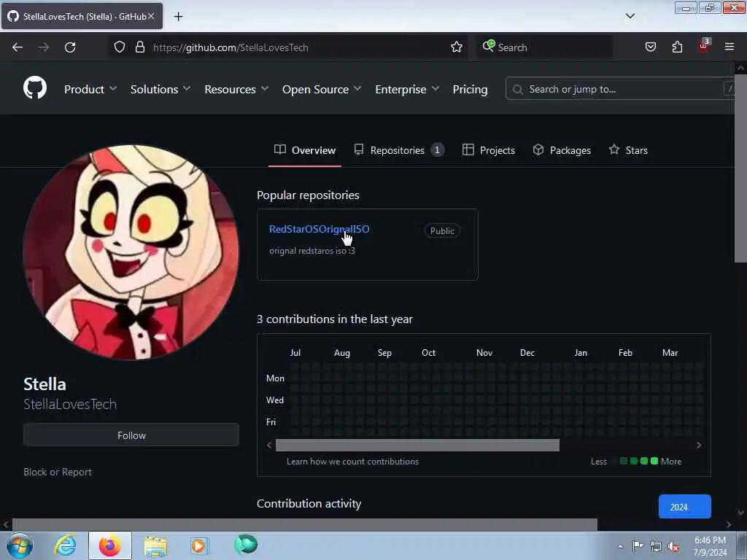Expand the Product dropdown menu

(x=90, y=89)
